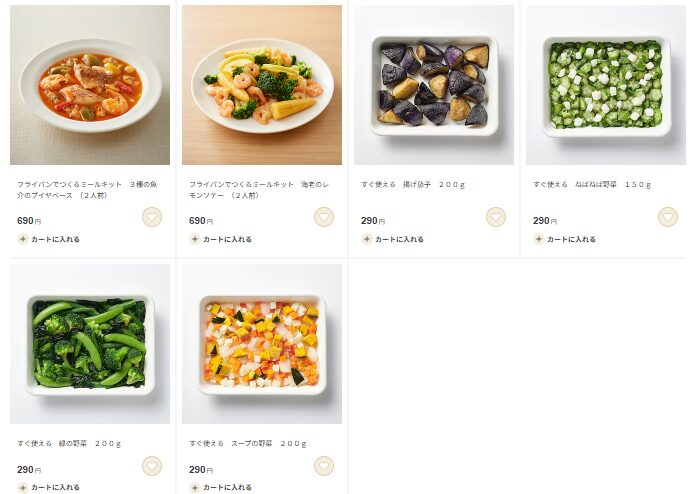Click heart icon on soup vegetables 200g
This screenshot has width=694, height=494.
click(324, 466)
